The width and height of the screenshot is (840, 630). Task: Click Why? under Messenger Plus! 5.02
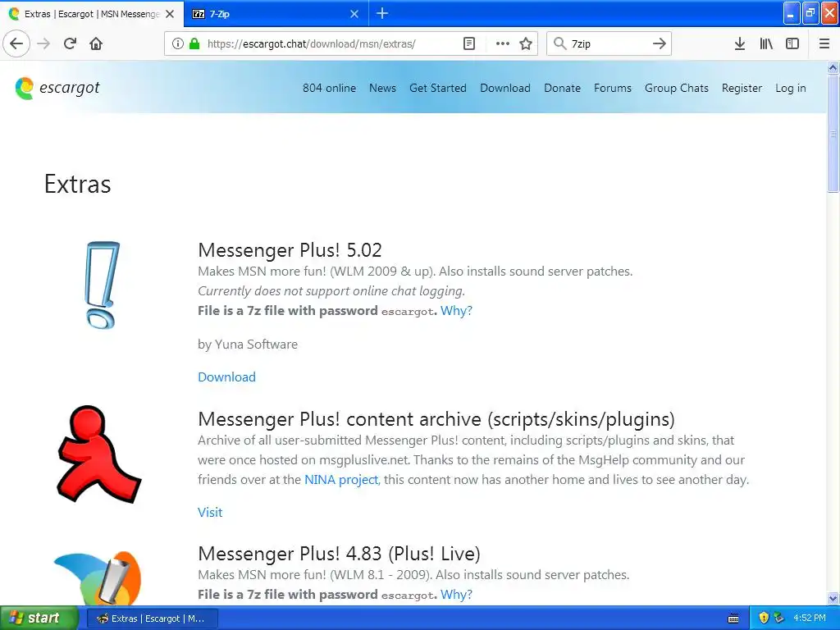pyautogui.click(x=456, y=311)
